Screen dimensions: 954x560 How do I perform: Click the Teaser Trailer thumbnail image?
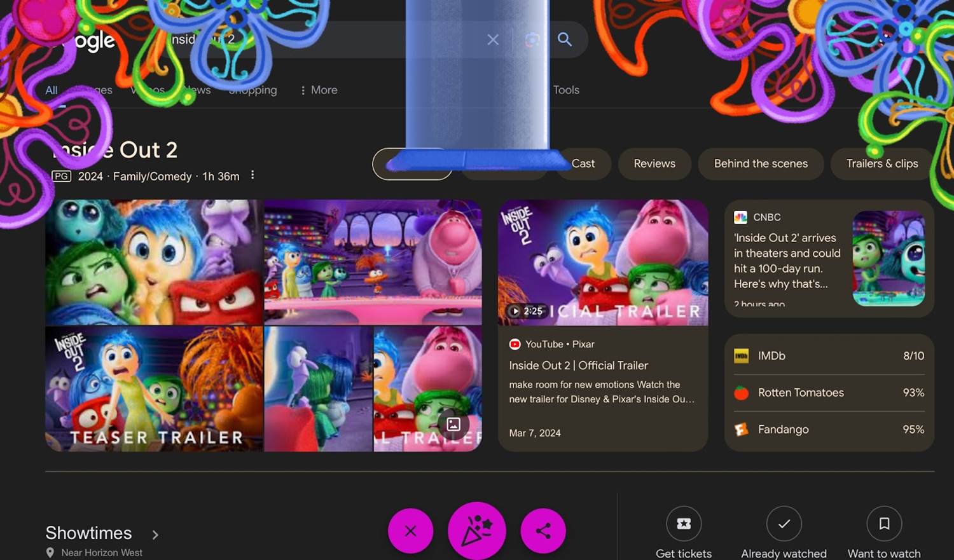click(154, 388)
